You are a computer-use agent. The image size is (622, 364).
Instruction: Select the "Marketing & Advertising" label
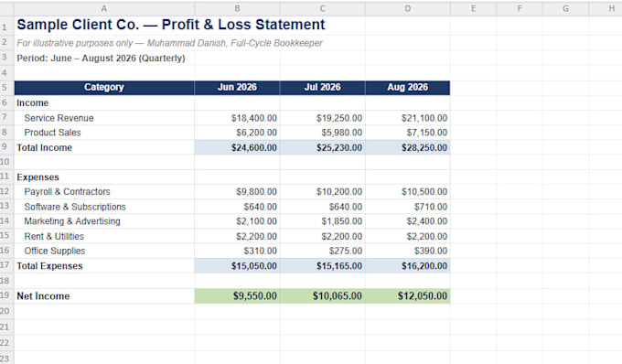pos(71,221)
